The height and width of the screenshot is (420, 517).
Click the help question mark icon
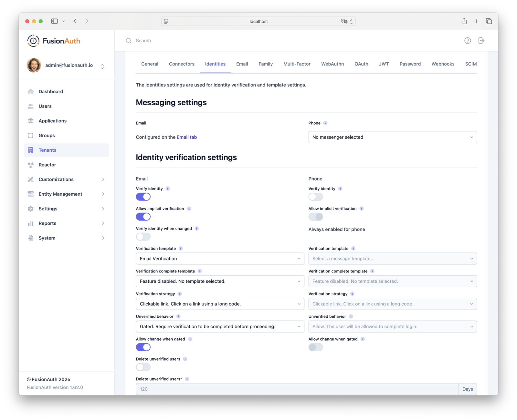468,40
